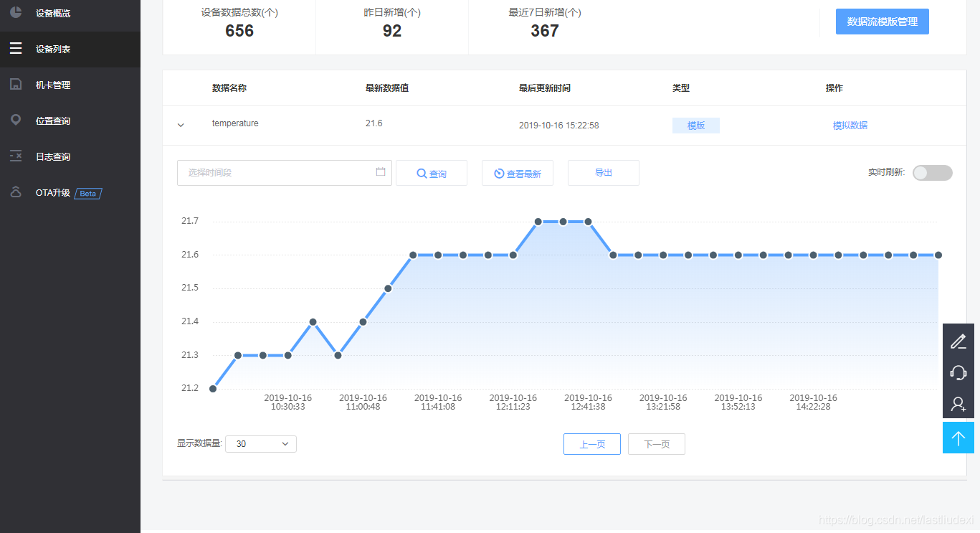980x533 pixels.
Task: Go to previous page with 上一页
Action: point(592,444)
